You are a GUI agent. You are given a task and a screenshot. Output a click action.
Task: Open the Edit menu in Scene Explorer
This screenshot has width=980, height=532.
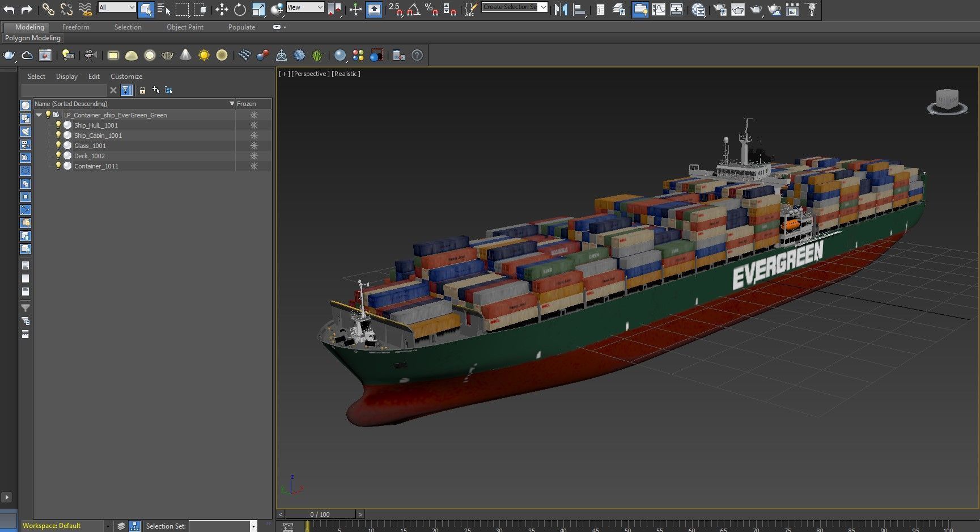click(x=94, y=77)
